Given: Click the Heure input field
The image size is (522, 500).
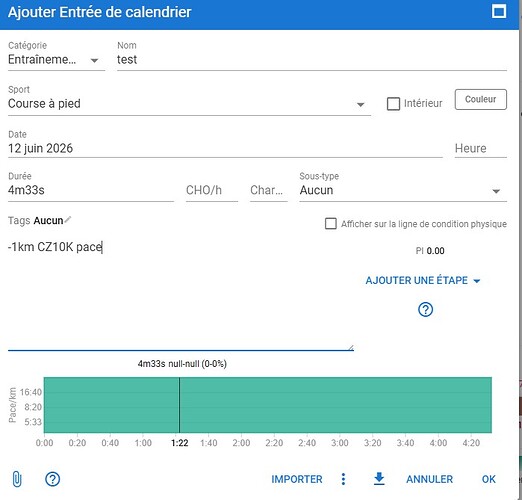Looking at the screenshot, I should pyautogui.click(x=481, y=148).
